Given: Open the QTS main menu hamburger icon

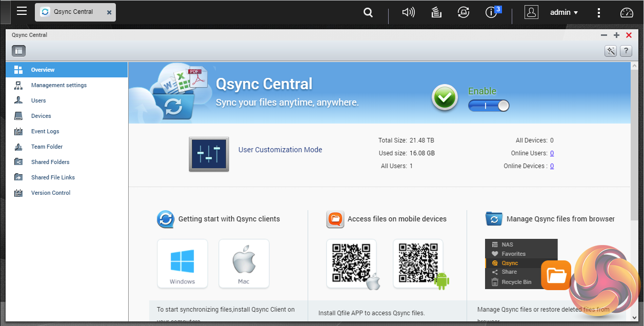Looking at the screenshot, I should point(22,11).
